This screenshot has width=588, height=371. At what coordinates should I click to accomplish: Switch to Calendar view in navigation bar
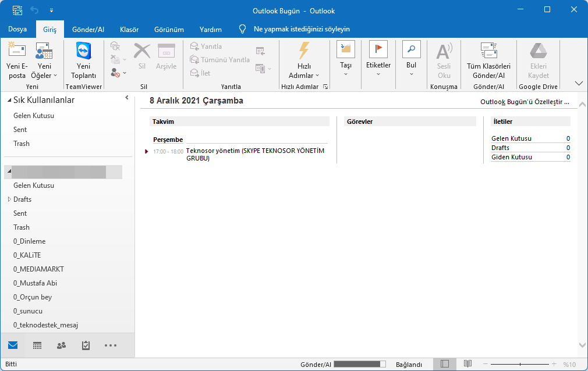[x=37, y=345]
